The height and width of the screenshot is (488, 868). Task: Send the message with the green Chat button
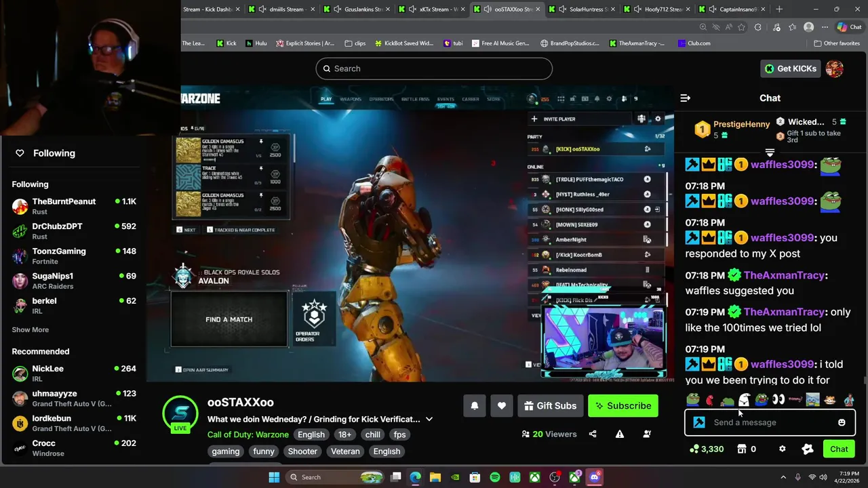[x=839, y=449]
